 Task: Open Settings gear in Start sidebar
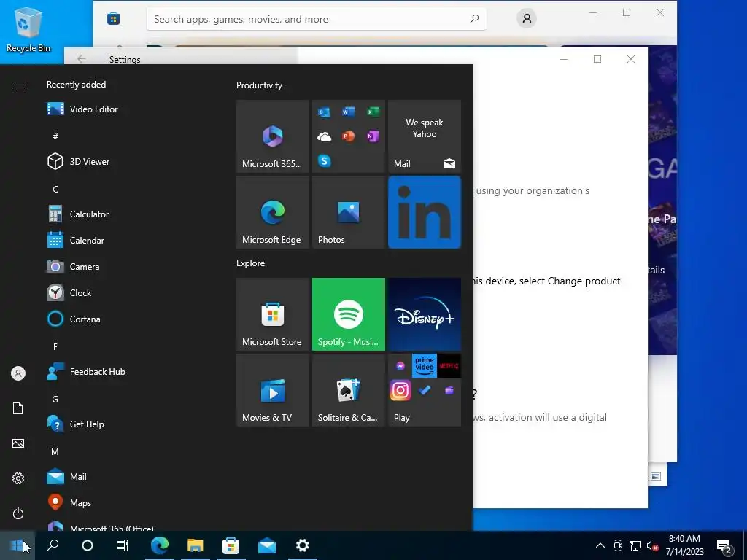(18, 478)
